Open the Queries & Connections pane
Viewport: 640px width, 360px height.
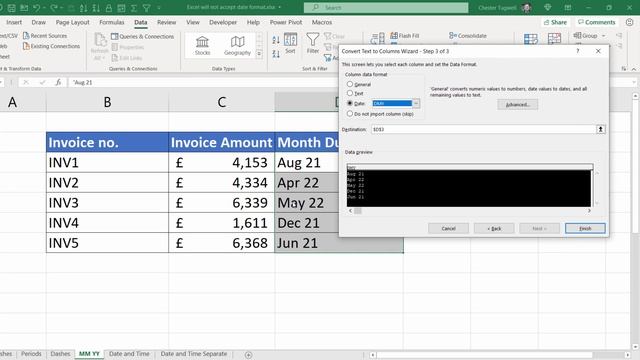142,36
